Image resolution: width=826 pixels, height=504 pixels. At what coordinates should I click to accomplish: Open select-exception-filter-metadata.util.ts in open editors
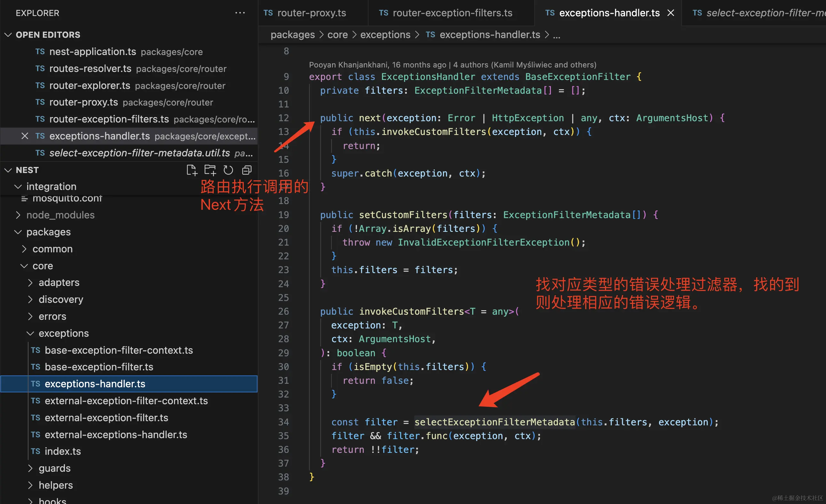pyautogui.click(x=129, y=153)
